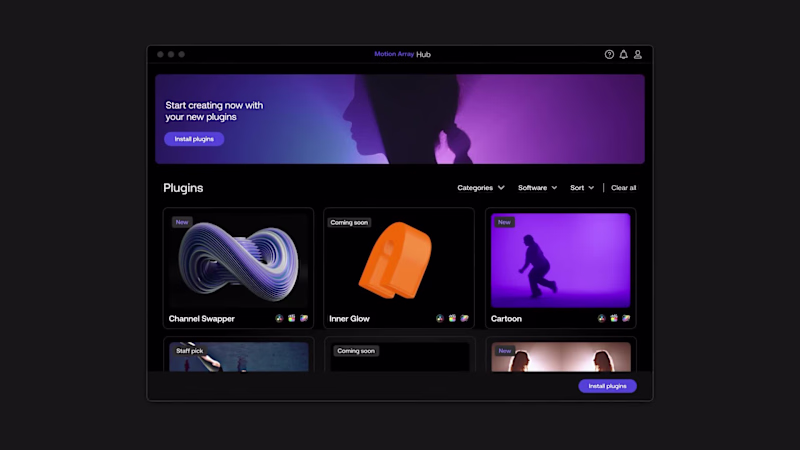This screenshot has height=450, width=800.
Task: Expand the Categories dropdown
Action: (x=481, y=188)
